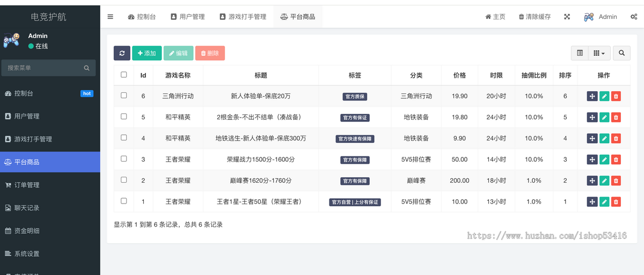Edit the 地铁逃生 row

(604, 138)
